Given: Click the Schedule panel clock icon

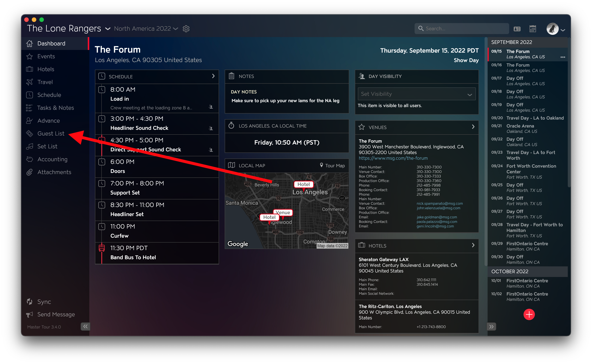Looking at the screenshot, I should [102, 76].
